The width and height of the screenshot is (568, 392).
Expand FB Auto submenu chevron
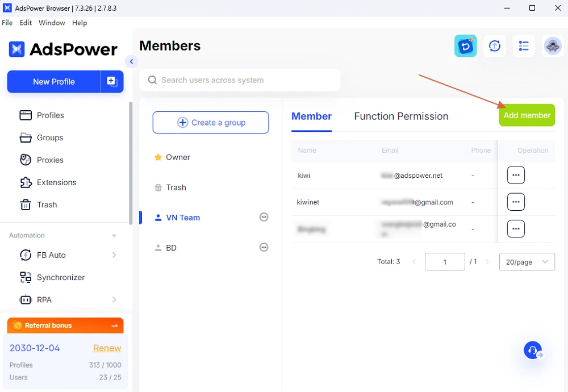(x=114, y=255)
